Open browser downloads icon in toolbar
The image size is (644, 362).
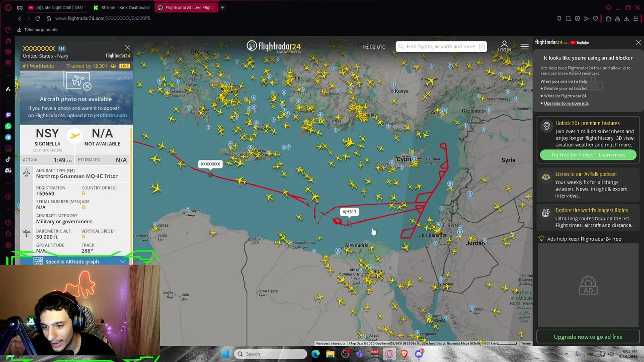point(626,19)
